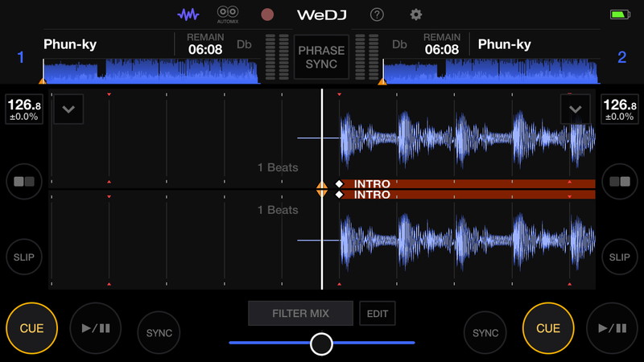Enable Slip mode on deck 1

point(24,257)
